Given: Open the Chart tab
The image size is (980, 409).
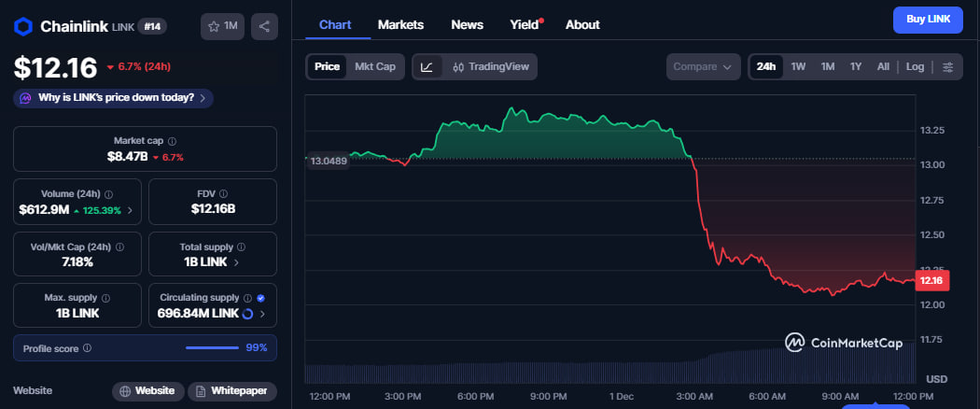Looking at the screenshot, I should coord(335,25).
